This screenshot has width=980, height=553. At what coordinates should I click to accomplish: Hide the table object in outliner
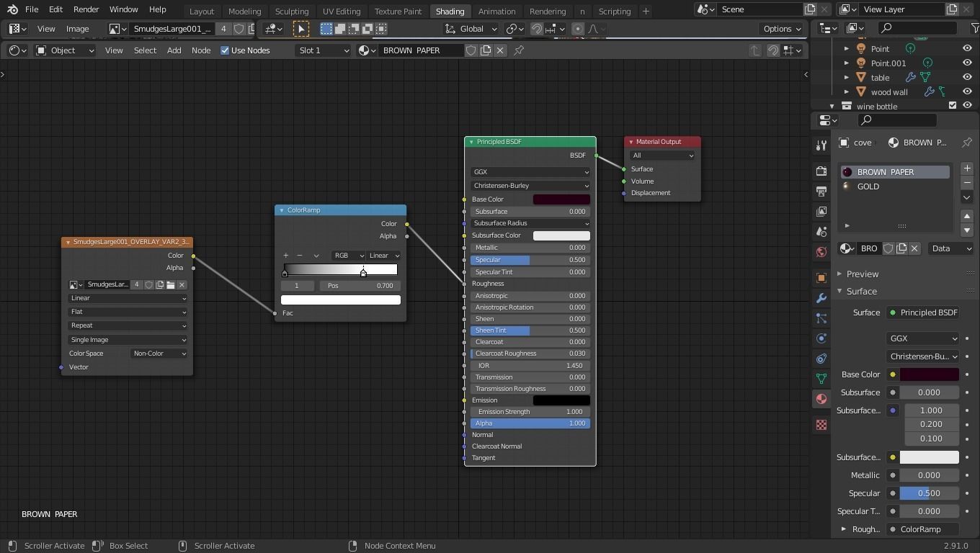point(967,77)
